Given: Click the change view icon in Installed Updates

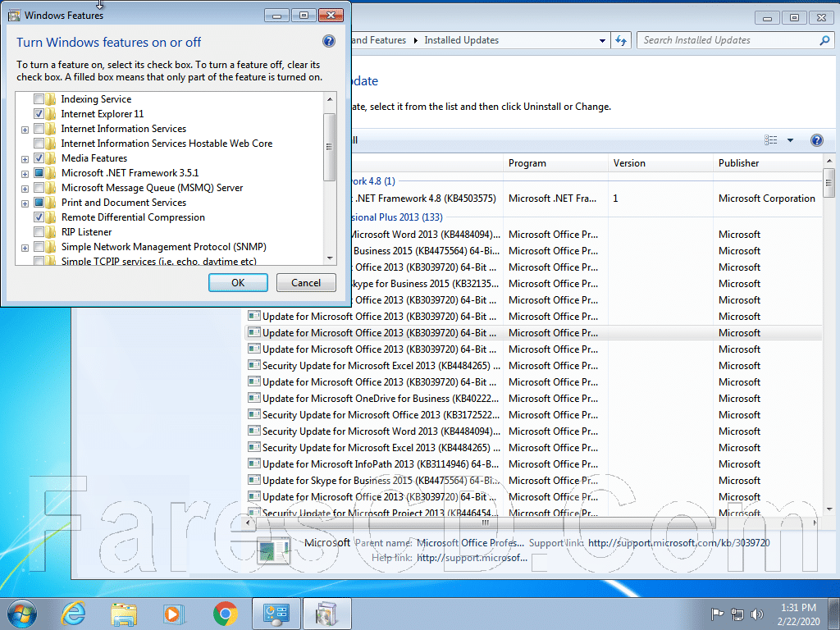Looking at the screenshot, I should click(x=771, y=140).
